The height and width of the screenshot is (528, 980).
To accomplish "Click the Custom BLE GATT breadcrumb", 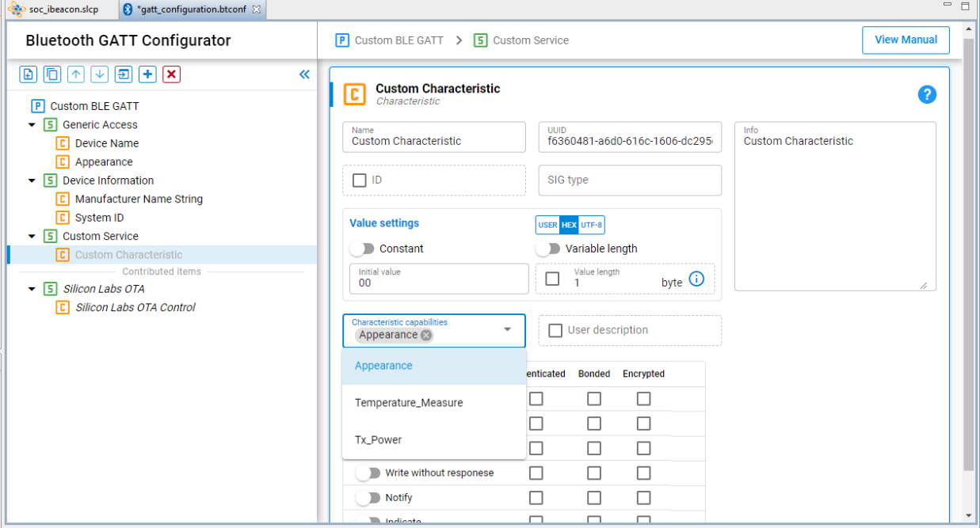I will click(390, 40).
